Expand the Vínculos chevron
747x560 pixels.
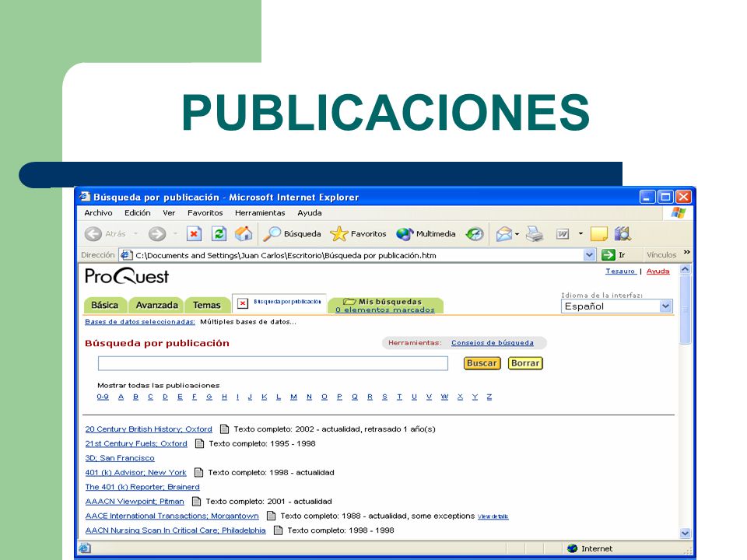click(686, 252)
